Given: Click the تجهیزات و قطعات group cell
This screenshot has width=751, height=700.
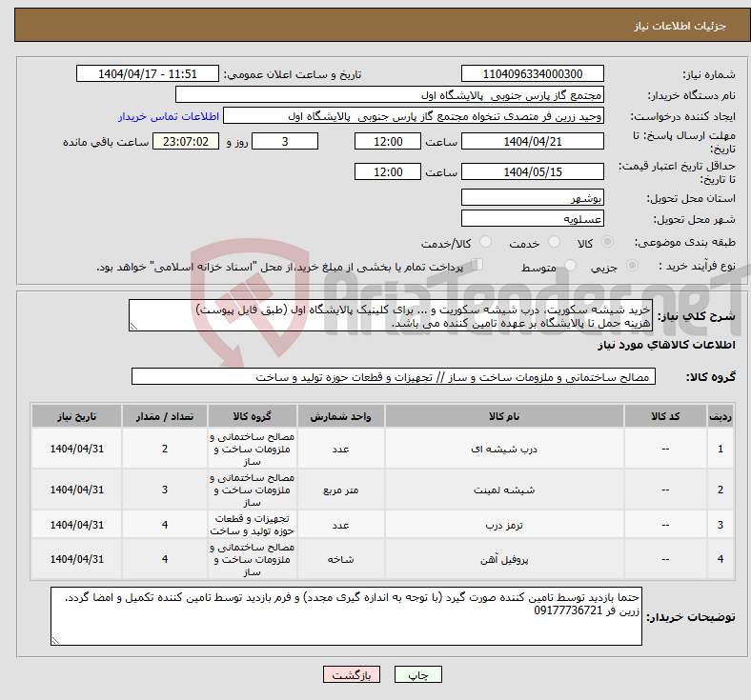Looking at the screenshot, I should [x=253, y=525].
